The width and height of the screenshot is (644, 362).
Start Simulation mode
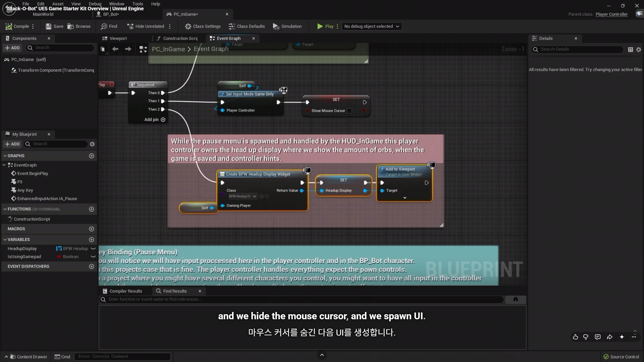[287, 26]
